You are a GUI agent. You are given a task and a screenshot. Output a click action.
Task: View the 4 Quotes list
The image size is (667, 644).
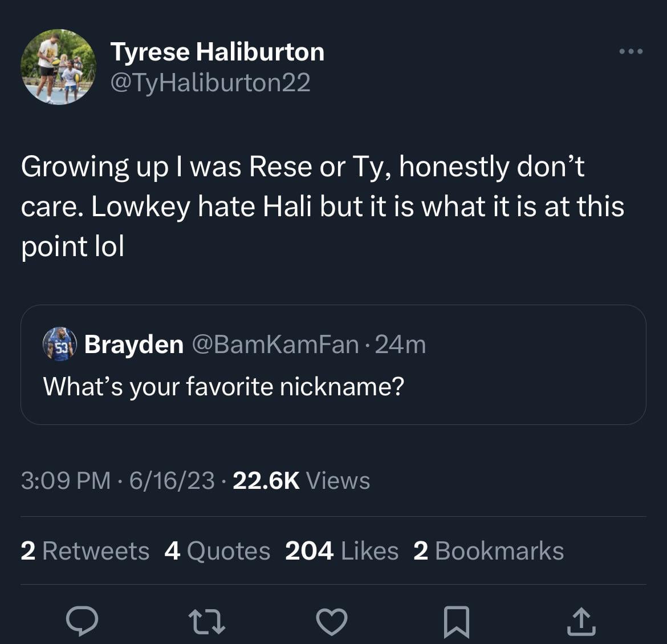tap(217, 551)
